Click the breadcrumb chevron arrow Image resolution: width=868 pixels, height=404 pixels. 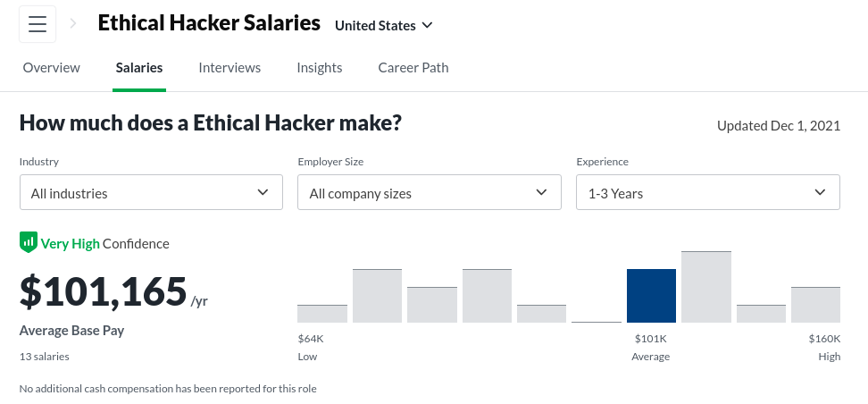coord(73,24)
